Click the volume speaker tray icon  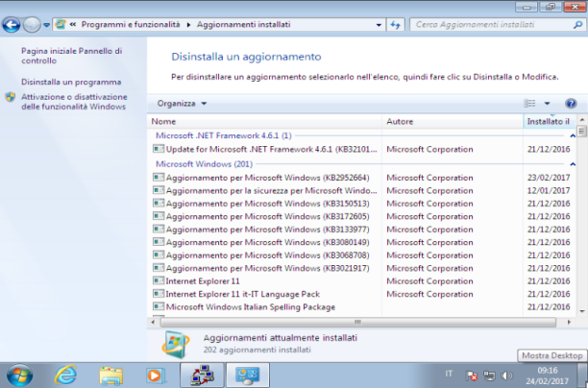(506, 376)
